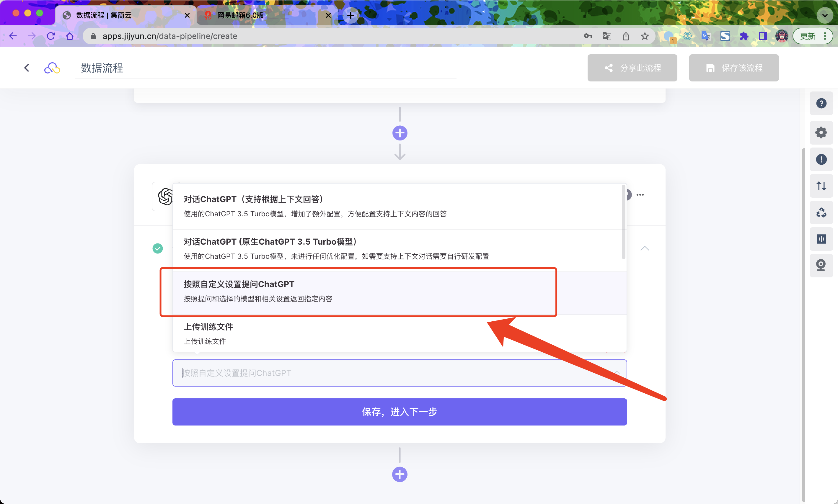Add a step with bottom plus button
The width and height of the screenshot is (838, 504).
pos(400,474)
